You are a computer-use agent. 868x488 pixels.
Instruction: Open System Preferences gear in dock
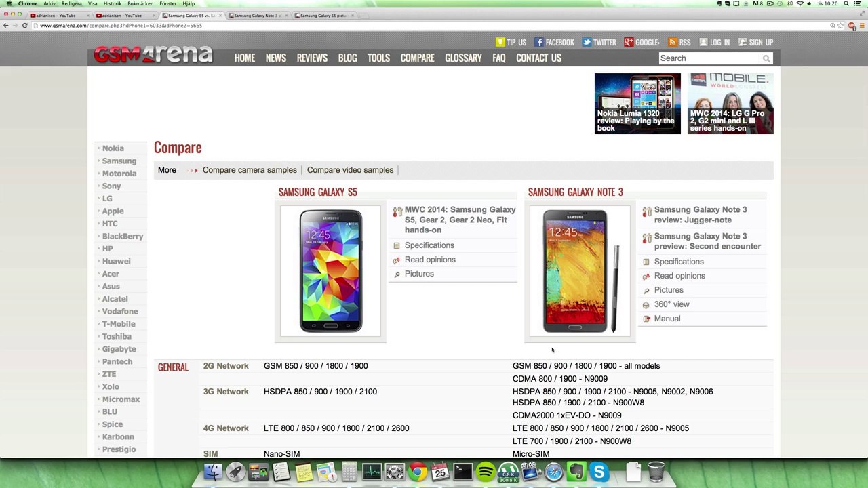[x=395, y=472]
